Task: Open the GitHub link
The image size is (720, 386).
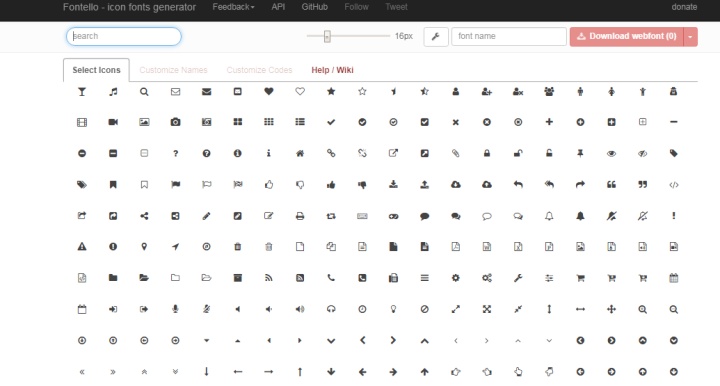Action: [315, 7]
